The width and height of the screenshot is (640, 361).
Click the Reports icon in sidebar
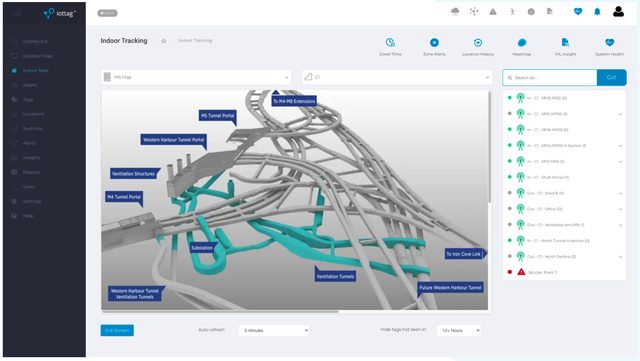click(x=14, y=172)
